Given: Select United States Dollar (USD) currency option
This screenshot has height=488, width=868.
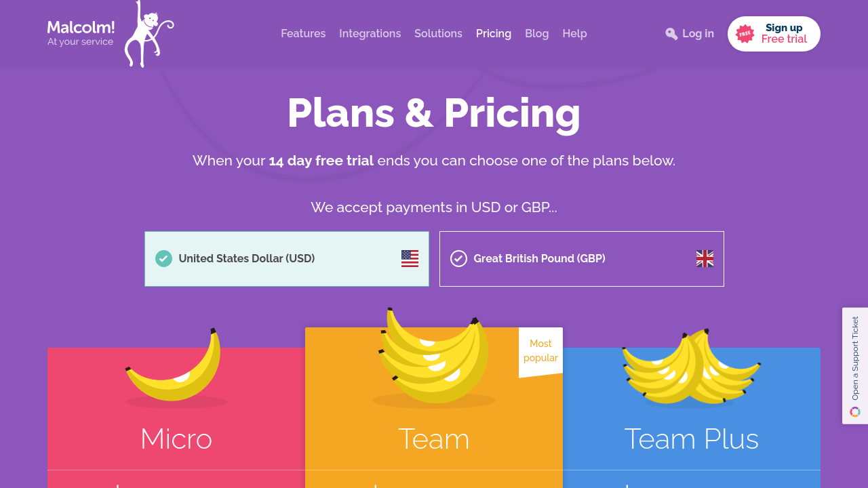Looking at the screenshot, I should 287,259.
